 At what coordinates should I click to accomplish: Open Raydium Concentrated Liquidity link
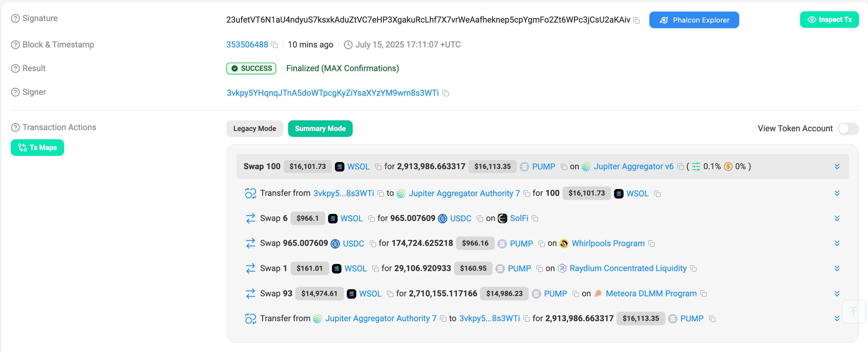point(628,268)
